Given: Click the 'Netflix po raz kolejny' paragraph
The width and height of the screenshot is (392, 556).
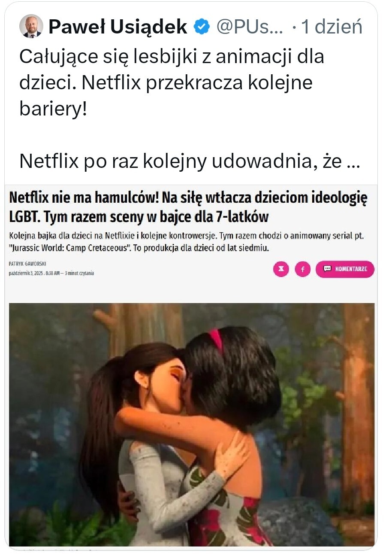Looking at the screenshot, I should pyautogui.click(x=190, y=161).
